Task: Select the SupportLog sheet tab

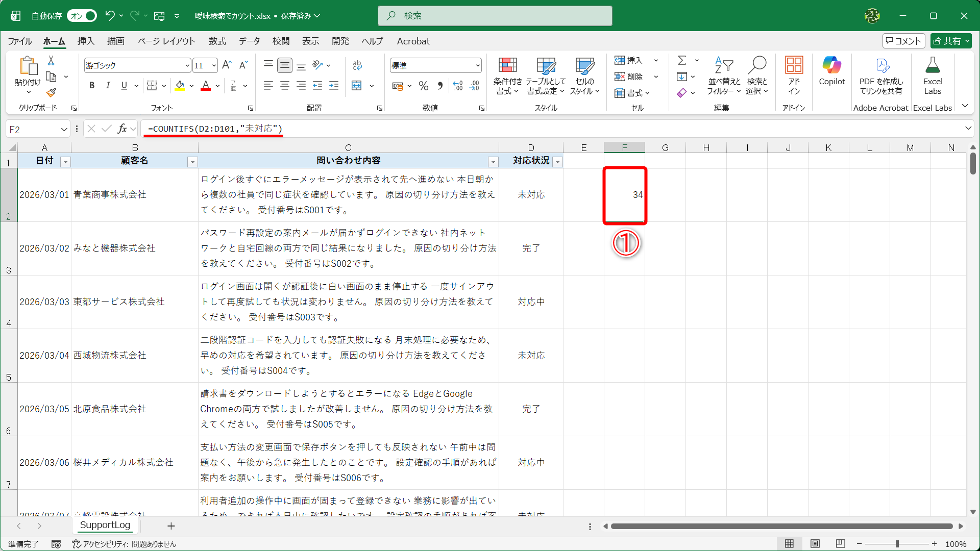Action: [105, 525]
